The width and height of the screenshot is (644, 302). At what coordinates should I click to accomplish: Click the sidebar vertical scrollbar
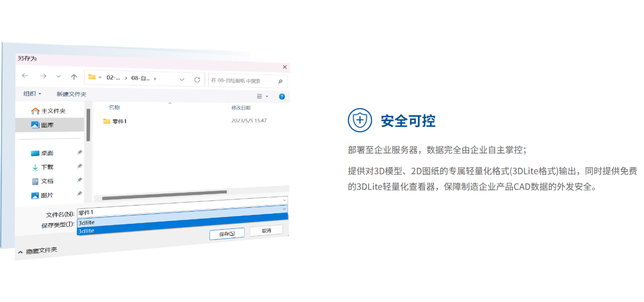pos(88,125)
